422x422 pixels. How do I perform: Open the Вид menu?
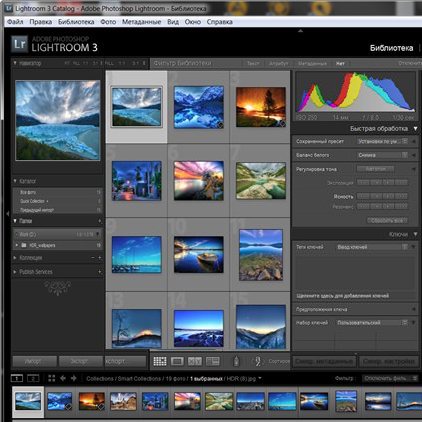[173, 22]
